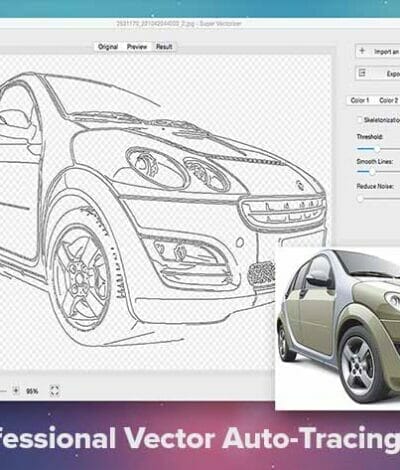Click the Reduce Noise label
The image size is (400, 470).
coord(375,186)
